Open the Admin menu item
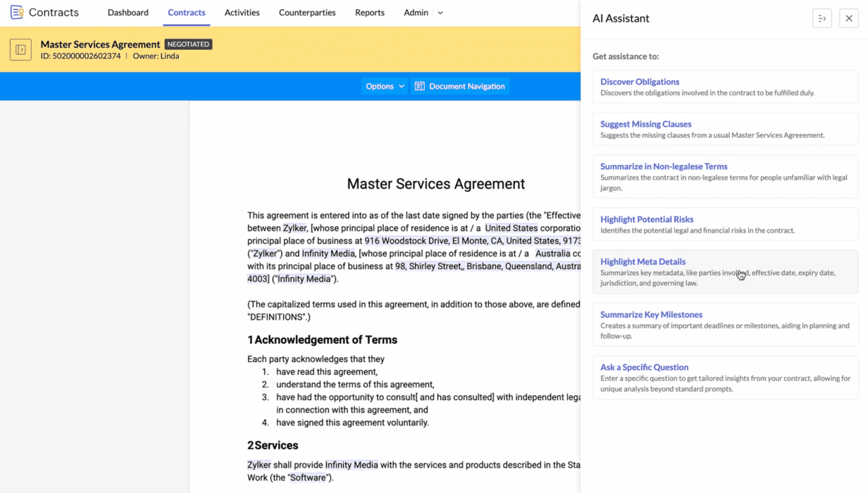Screen dimensions: 868x493 point(416,13)
